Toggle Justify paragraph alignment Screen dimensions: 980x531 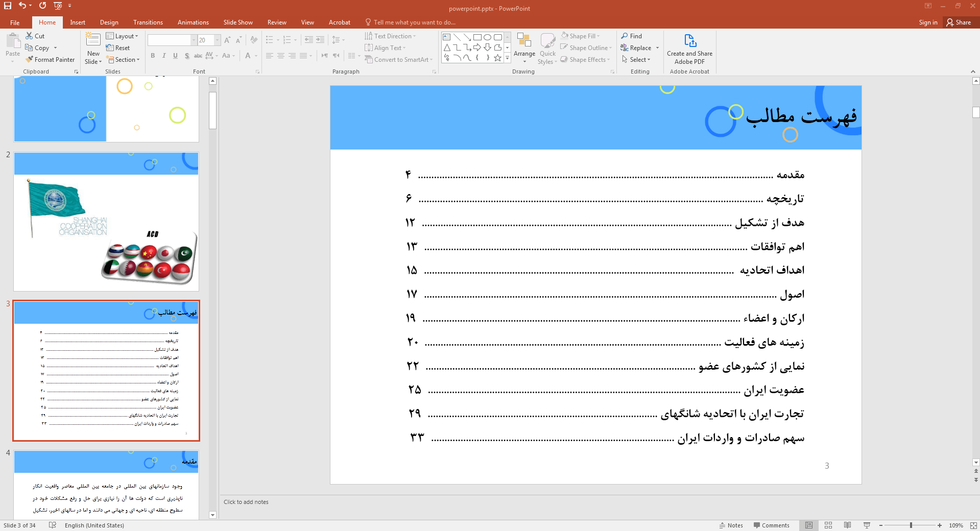coord(303,55)
